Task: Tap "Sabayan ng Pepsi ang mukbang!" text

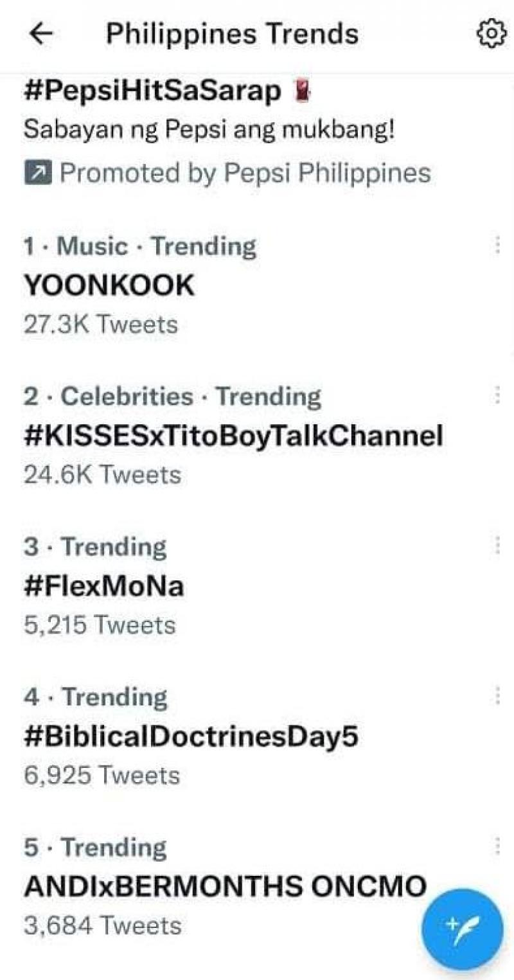Action: click(209, 130)
